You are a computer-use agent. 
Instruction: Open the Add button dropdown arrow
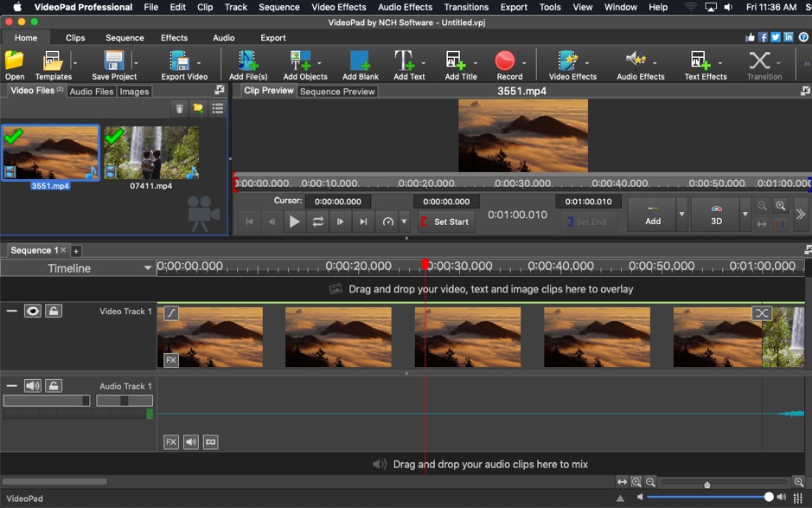coord(682,214)
